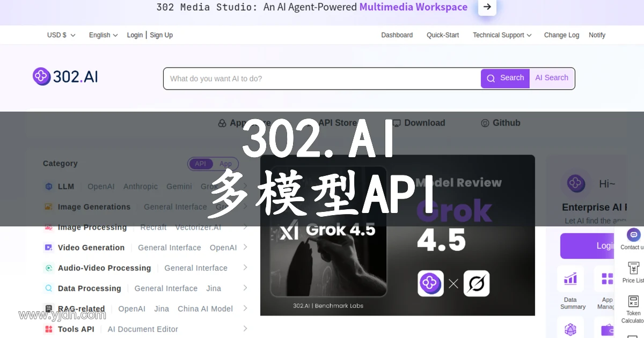
Task: Switch to the Github tab
Action: coord(501,123)
